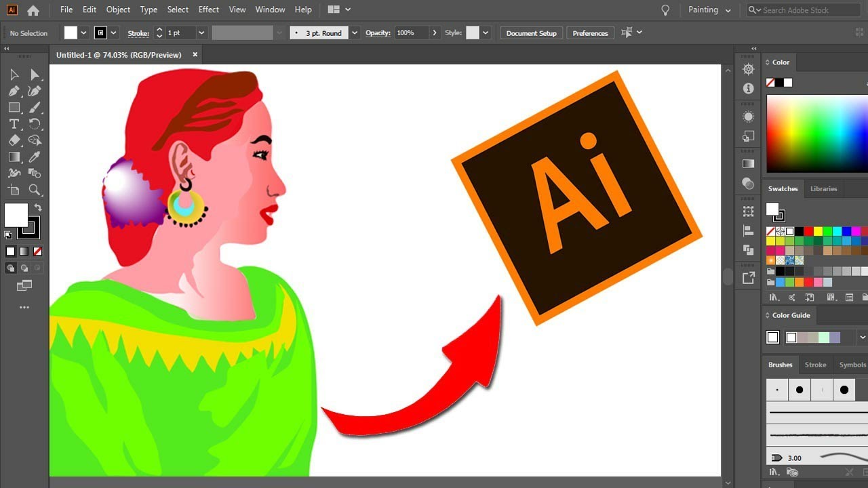Select the Gradient tool in toolbar
The height and width of the screenshot is (488, 868).
(14, 157)
